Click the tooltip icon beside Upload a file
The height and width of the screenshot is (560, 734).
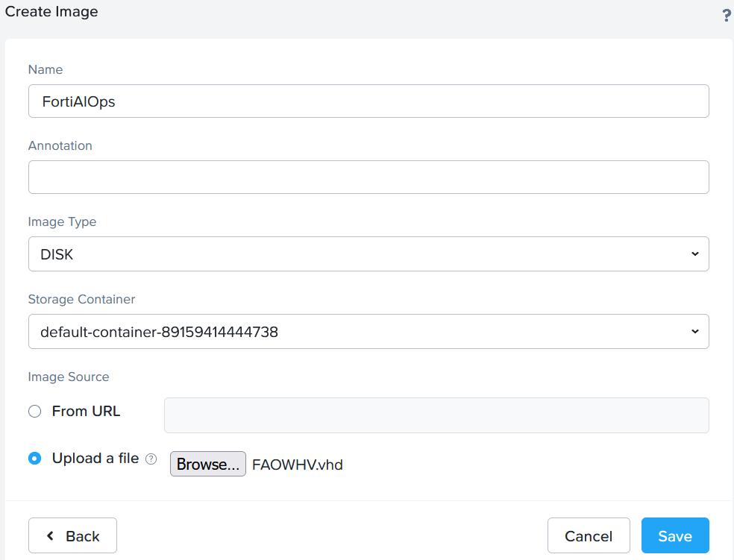151,459
